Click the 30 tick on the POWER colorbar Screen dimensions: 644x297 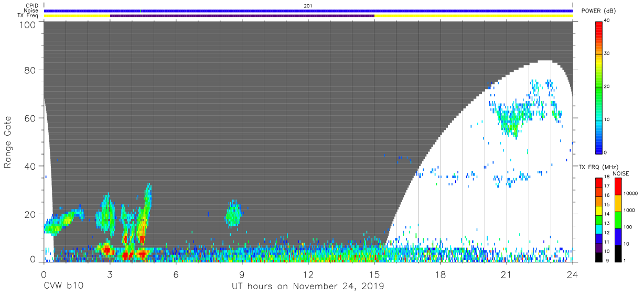click(x=607, y=53)
